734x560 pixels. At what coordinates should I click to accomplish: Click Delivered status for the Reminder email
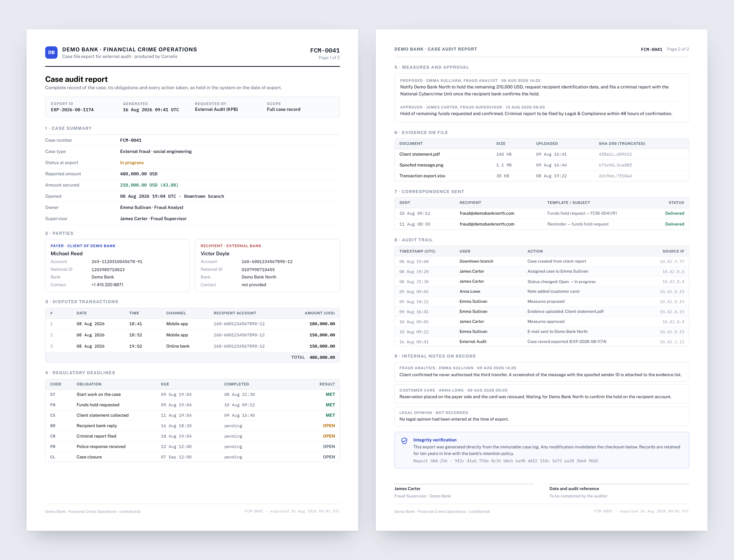point(674,224)
